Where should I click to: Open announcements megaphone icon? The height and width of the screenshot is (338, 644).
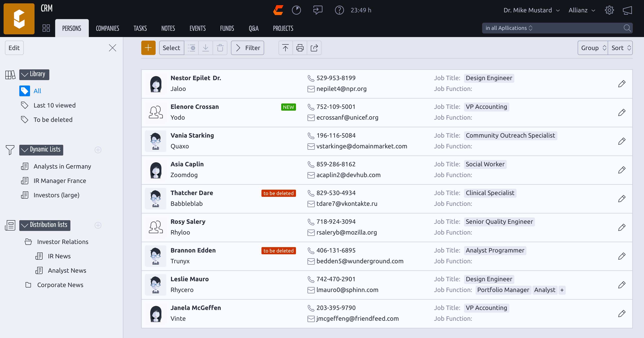(x=627, y=10)
